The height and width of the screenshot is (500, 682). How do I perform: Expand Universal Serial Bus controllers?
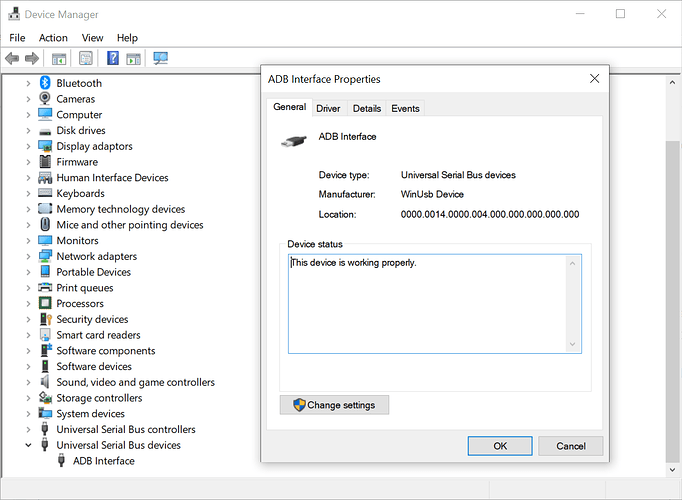[x=28, y=429]
